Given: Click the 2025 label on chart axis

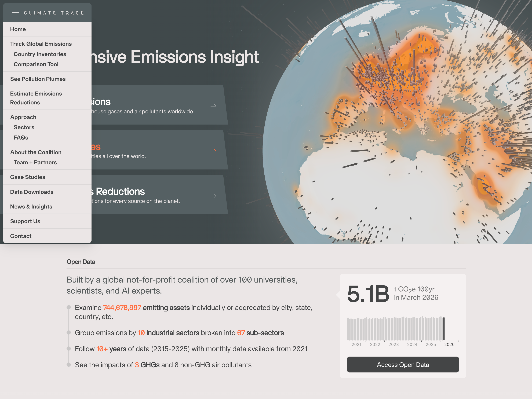Looking at the screenshot, I should [431, 344].
